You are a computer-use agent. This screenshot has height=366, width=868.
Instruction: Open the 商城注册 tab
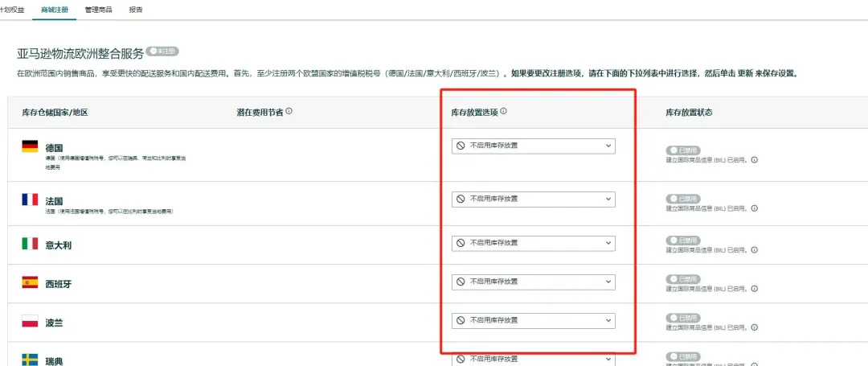pyautogui.click(x=55, y=10)
